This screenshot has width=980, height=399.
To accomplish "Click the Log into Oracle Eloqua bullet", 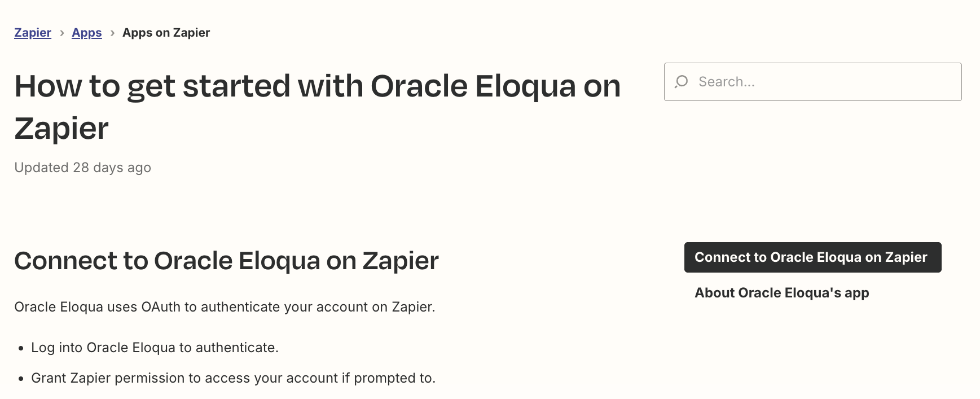I will [x=155, y=348].
